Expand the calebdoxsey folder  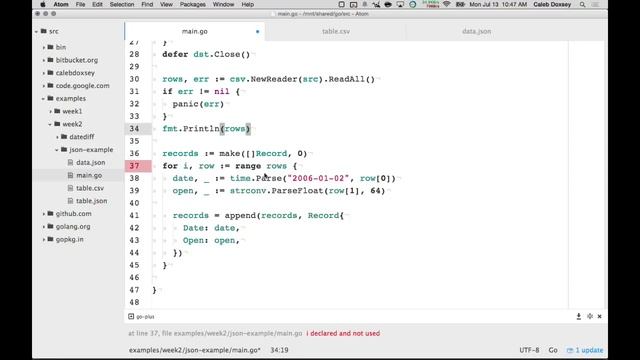(44, 73)
